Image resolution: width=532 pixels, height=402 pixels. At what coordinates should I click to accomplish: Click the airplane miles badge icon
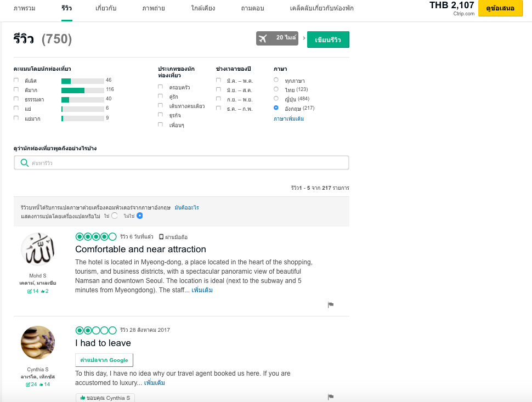click(x=263, y=38)
